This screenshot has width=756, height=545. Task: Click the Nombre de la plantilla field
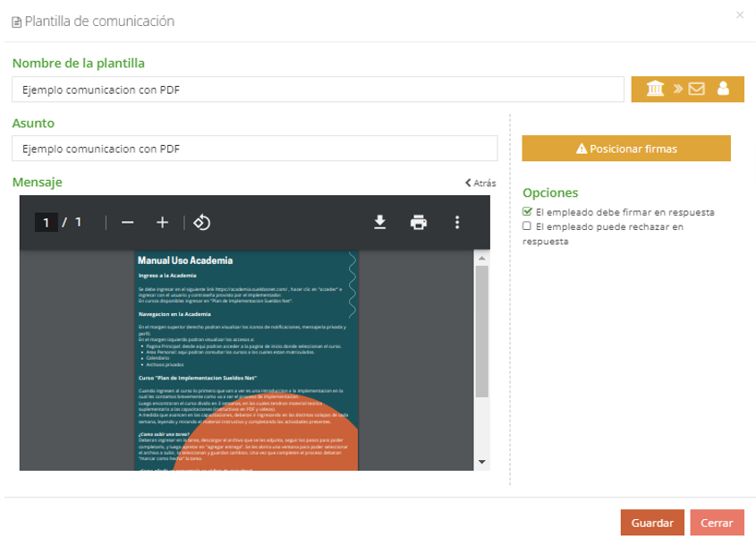click(319, 89)
